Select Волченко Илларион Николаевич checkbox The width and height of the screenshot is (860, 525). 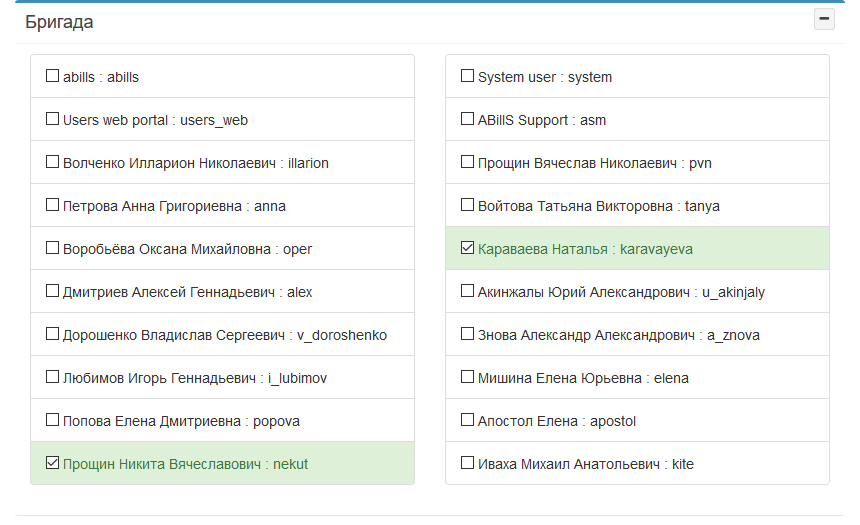click(52, 162)
